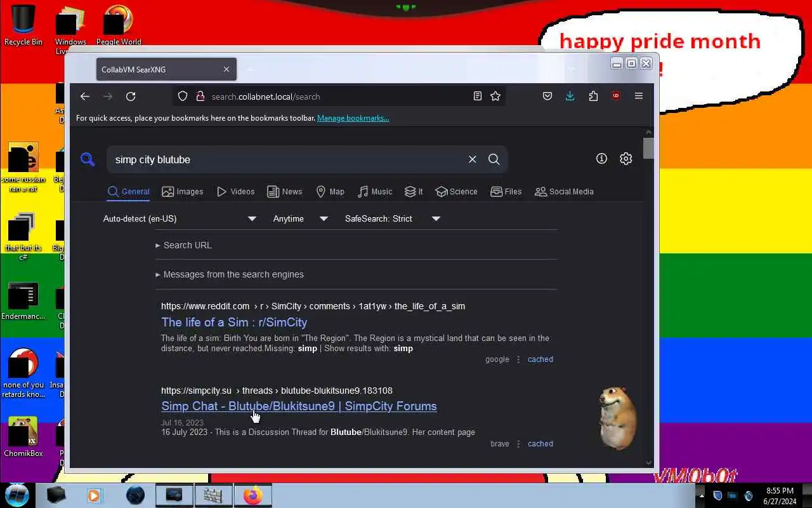Select the CollabVM SearXNG tab
Viewport: 812px width, 508px height.
166,69
